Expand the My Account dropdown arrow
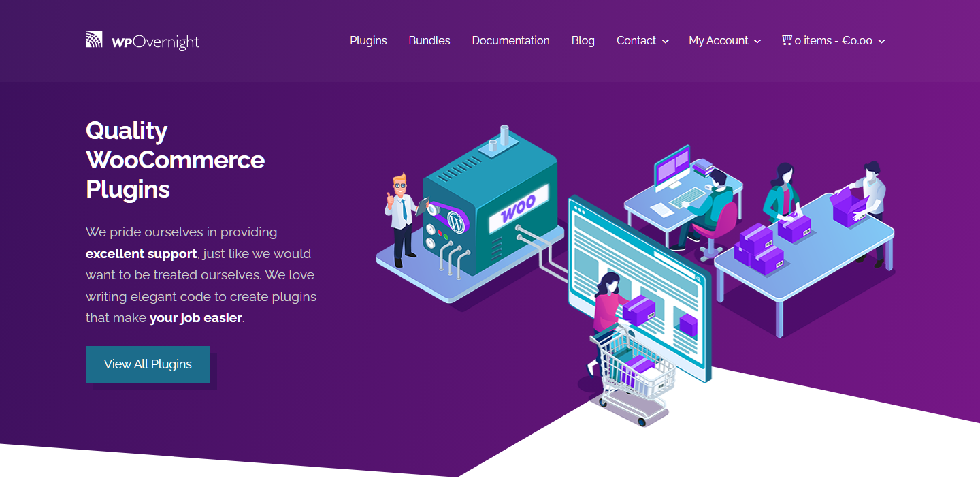Viewport: 980px width, 504px height. [x=757, y=42]
